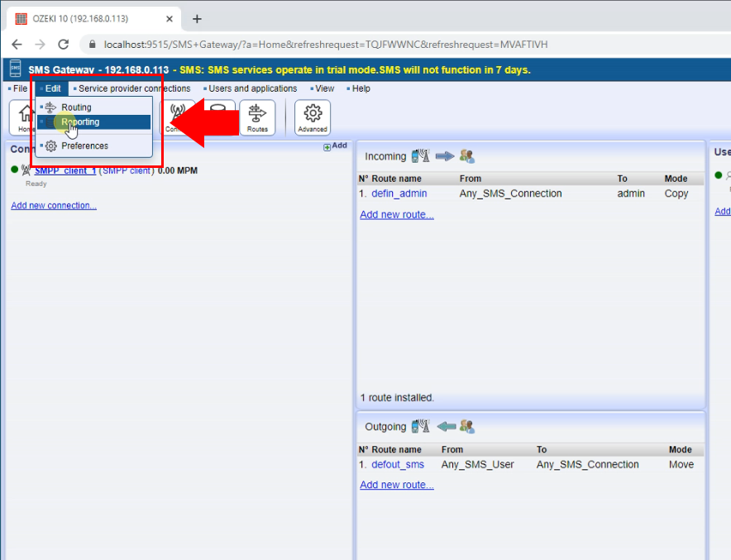
Task: Click the Incoming panel heading
Action: tap(385, 156)
